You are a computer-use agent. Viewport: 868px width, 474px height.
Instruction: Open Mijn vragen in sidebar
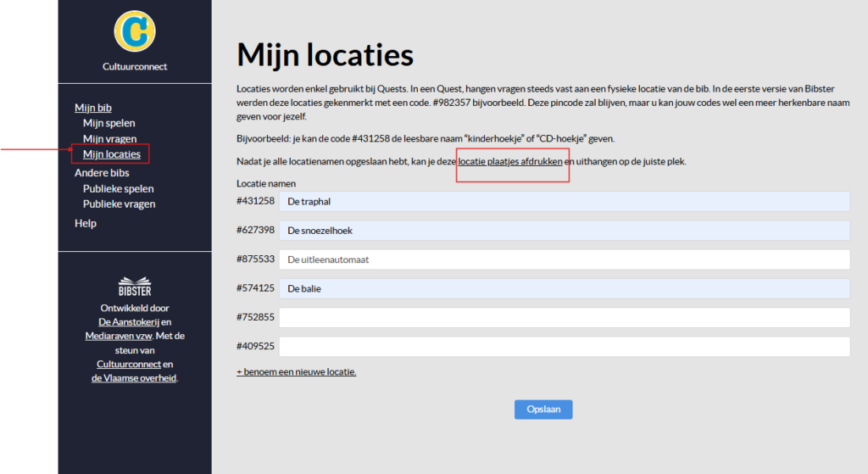click(109, 138)
